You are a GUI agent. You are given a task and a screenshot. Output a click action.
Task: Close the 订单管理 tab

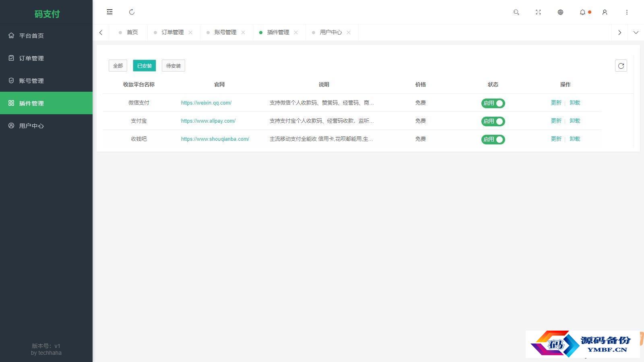pyautogui.click(x=190, y=32)
